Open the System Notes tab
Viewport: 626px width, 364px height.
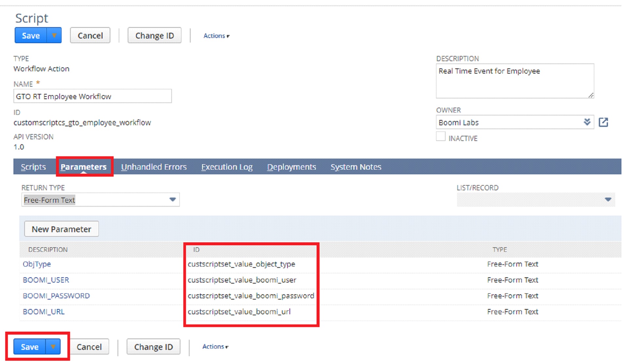click(x=356, y=167)
